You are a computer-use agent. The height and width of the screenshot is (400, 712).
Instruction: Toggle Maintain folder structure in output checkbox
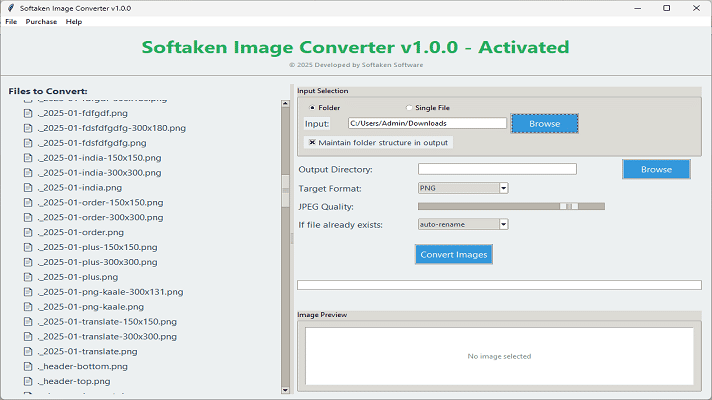[312, 143]
